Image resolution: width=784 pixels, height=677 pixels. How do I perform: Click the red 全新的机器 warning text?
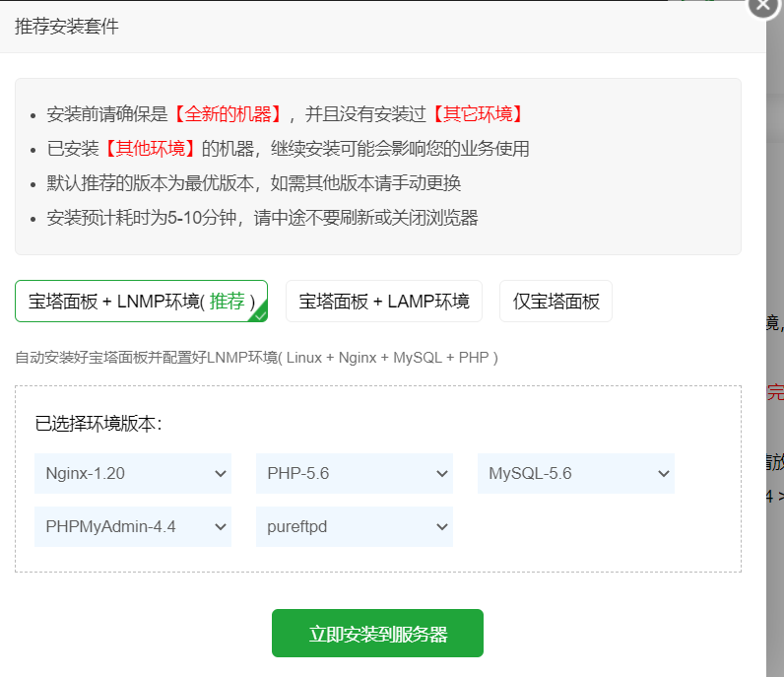point(228,114)
